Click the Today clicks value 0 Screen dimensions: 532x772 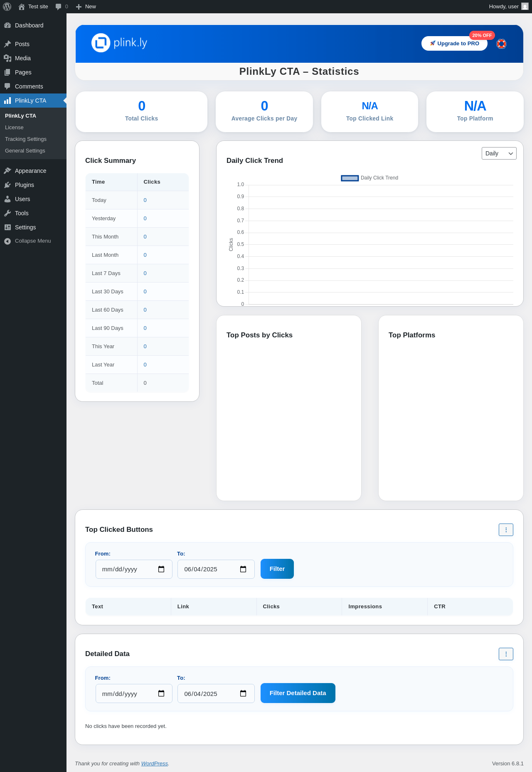point(145,200)
